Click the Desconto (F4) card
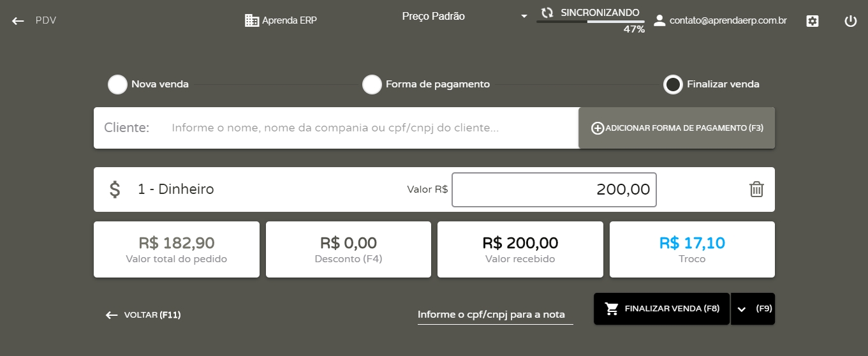 coord(348,249)
